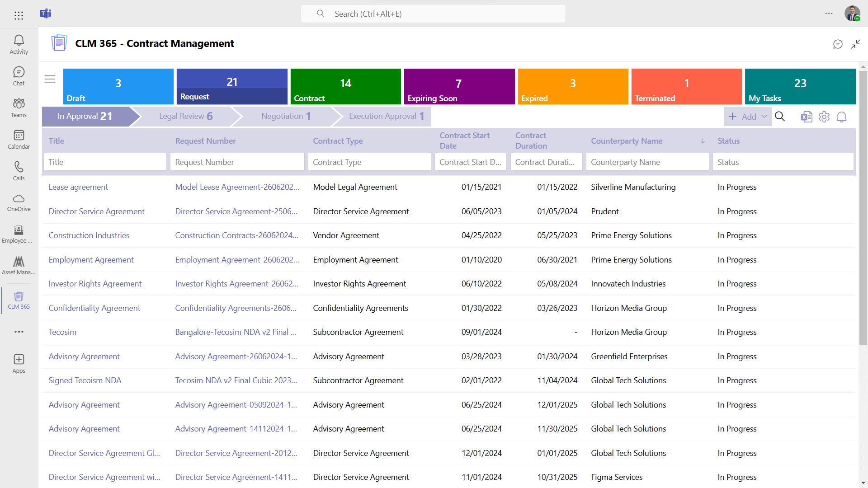Open the hamburger menu beside the stage pipeline

coord(50,79)
